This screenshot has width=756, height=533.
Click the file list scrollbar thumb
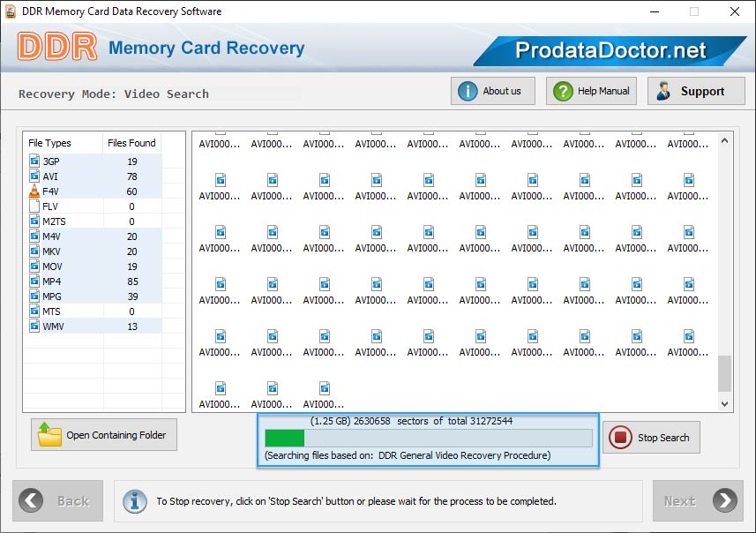724,374
